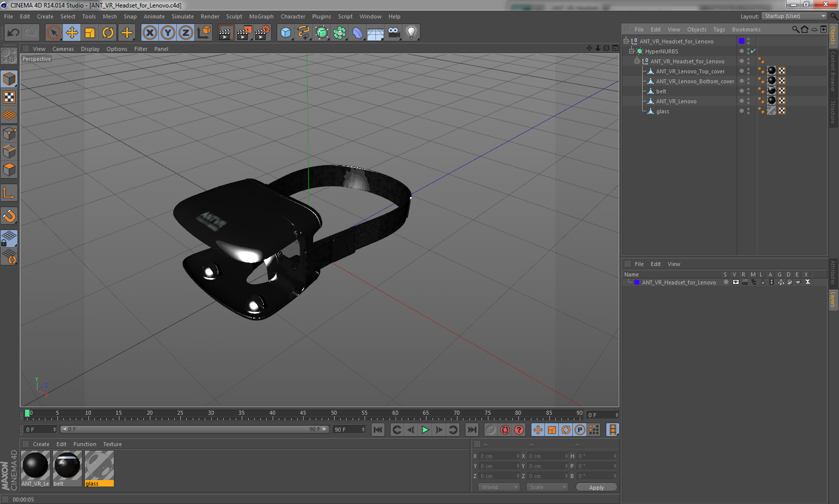Render the active view
Image resolution: width=839 pixels, height=504 pixels.
pos(226,33)
